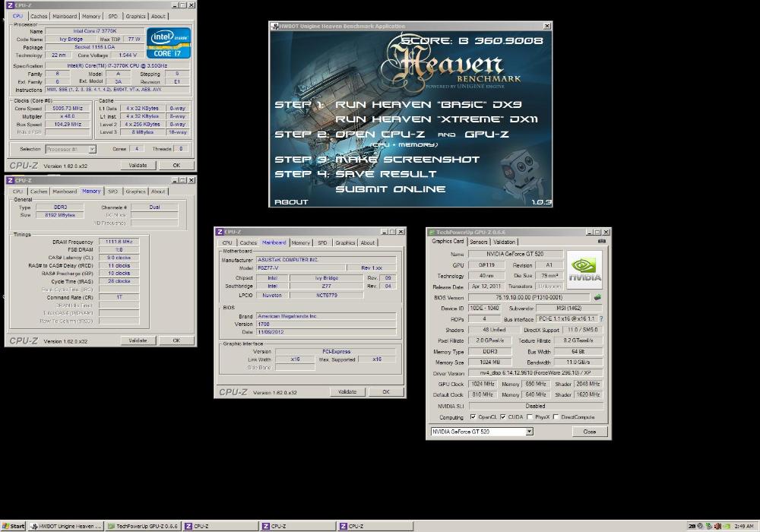This screenshot has height=532, width=760.
Task: Switch to Validation tab in GPU-Z
Action: (x=504, y=242)
